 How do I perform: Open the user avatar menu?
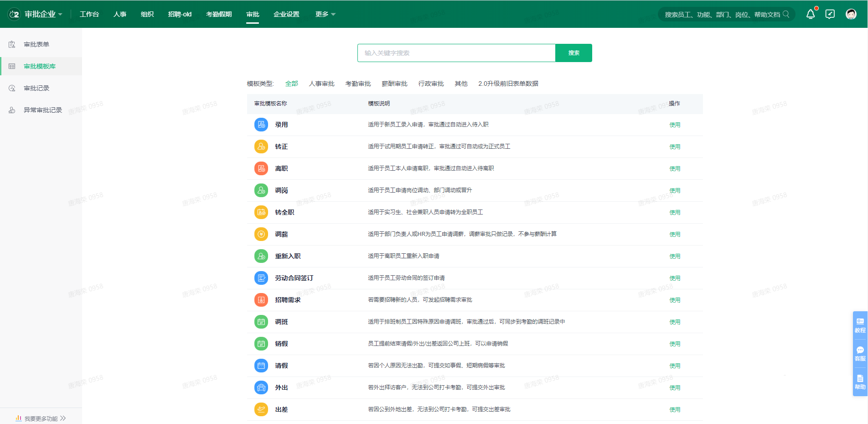tap(851, 14)
